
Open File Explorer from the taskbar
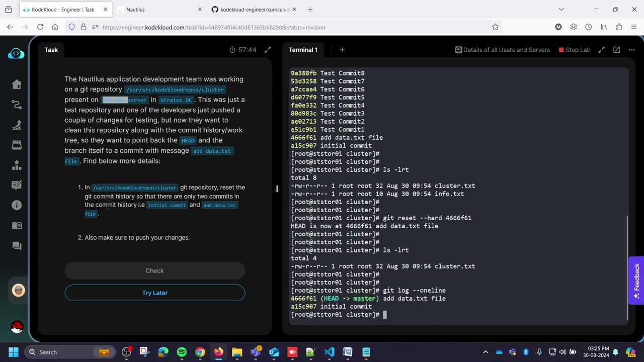click(237, 352)
